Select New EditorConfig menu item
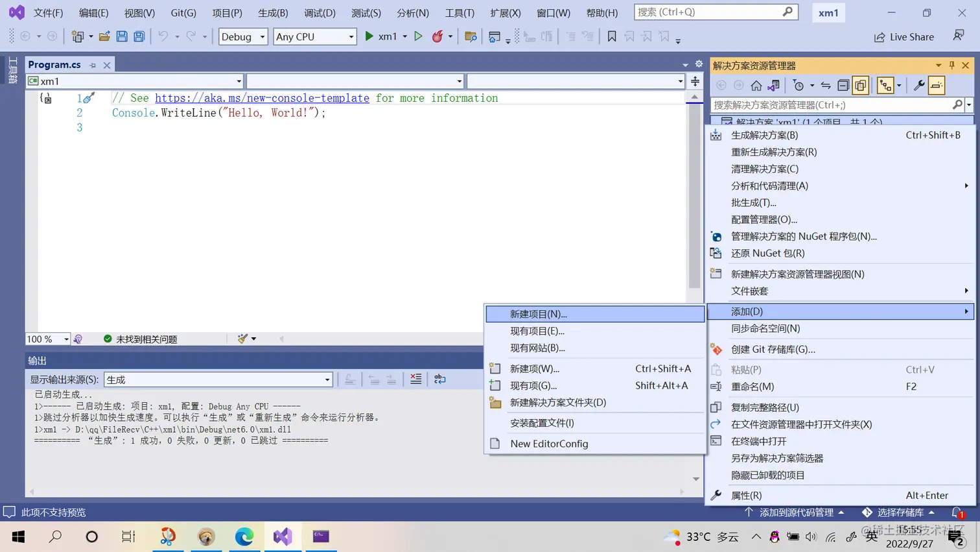Screen dimensions: 980x552 [595, 444]
